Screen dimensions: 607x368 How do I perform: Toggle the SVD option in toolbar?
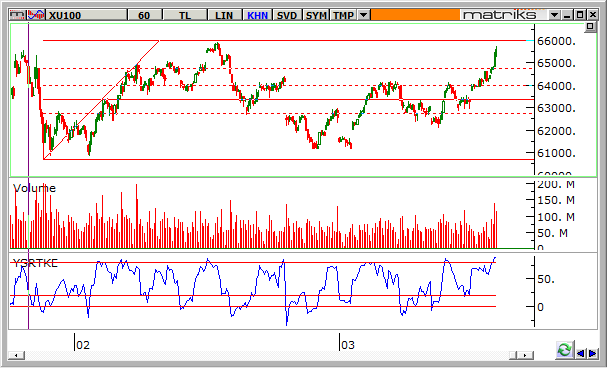[x=287, y=15]
